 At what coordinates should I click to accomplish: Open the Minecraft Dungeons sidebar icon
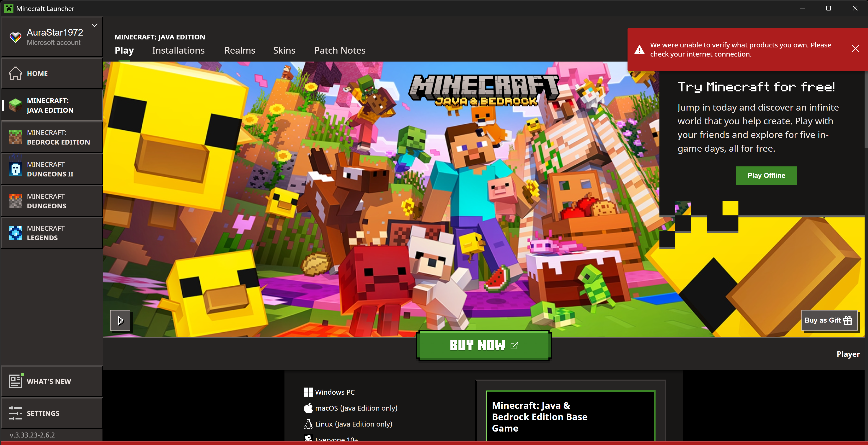15,201
